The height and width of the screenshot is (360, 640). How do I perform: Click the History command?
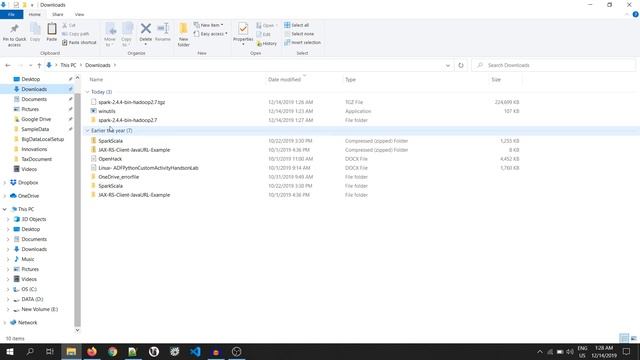pos(267,43)
